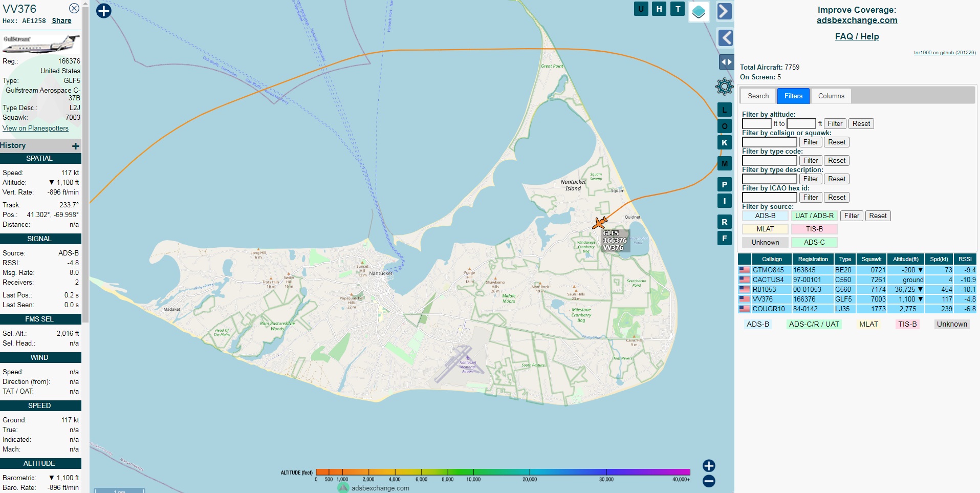Click the F map button
This screenshot has height=493, width=980.
tap(724, 239)
